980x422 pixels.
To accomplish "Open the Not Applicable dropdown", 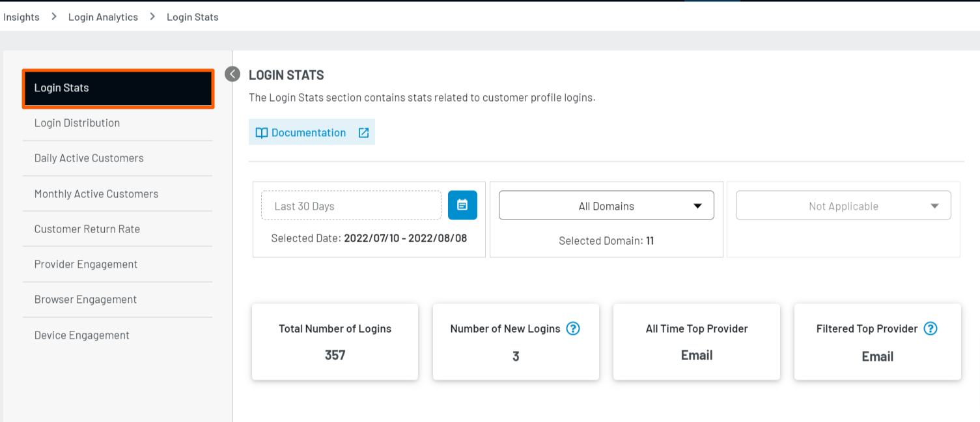I will click(x=843, y=204).
